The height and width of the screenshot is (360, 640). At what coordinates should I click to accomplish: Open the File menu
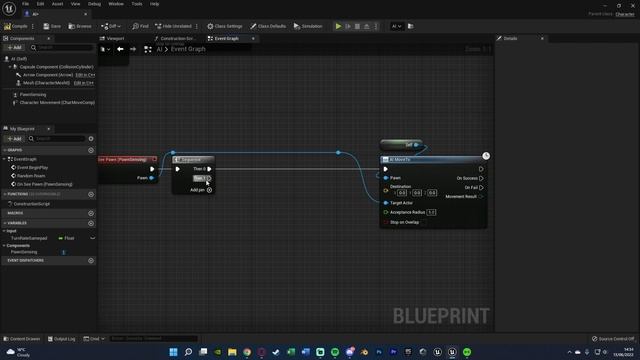pyautogui.click(x=25, y=4)
